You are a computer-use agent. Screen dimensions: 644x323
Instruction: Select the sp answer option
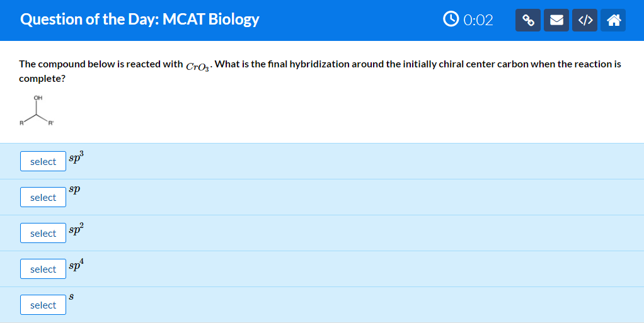43,197
